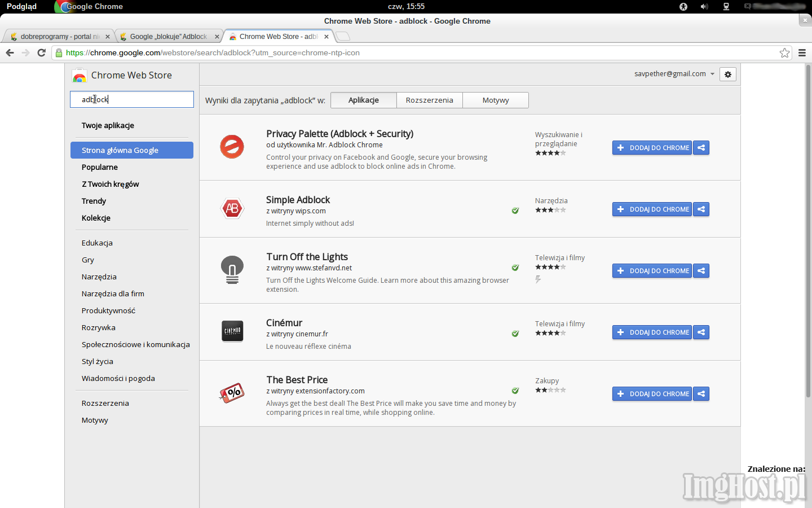Click The Best Price tag icon
Viewport: 812px width, 508px height.
(x=232, y=393)
